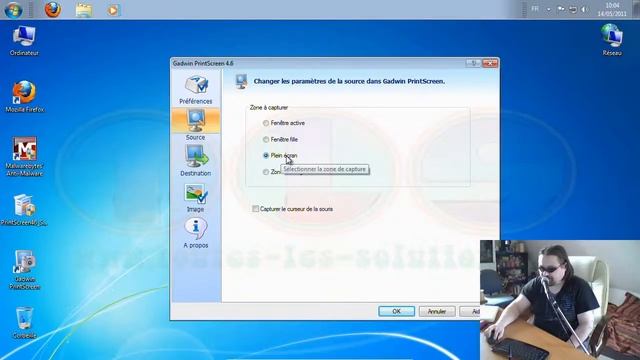Click the FR language indicator
Image resolution: width=640 pixels, height=360 pixels.
tap(535, 9)
